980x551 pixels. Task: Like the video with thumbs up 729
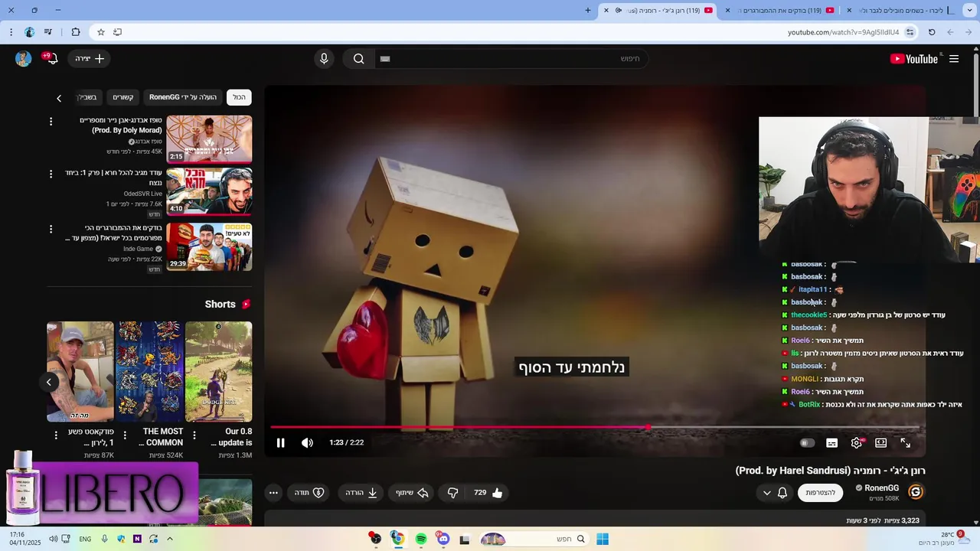(488, 493)
